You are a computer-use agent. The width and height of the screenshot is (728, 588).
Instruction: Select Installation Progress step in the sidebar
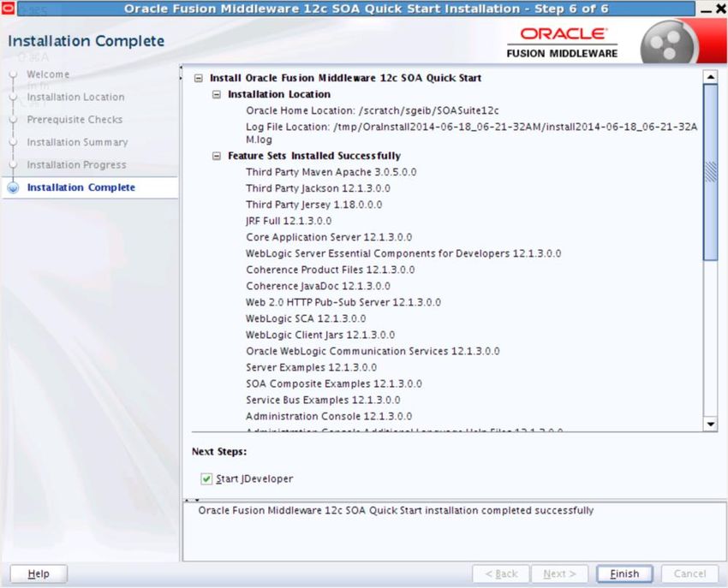(x=76, y=164)
